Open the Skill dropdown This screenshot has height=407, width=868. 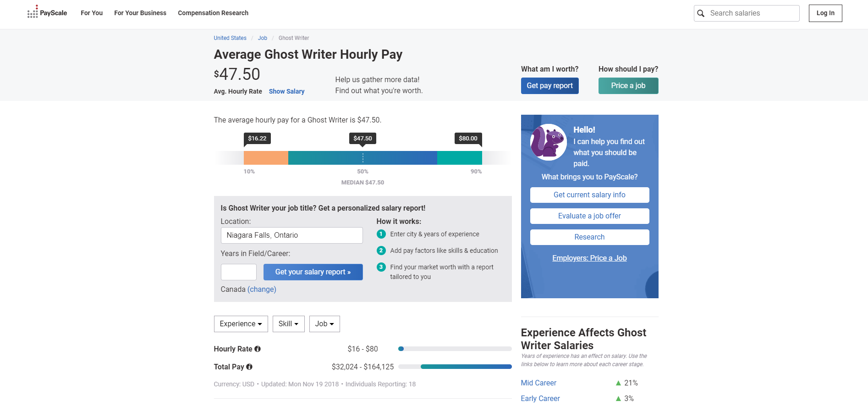288,324
